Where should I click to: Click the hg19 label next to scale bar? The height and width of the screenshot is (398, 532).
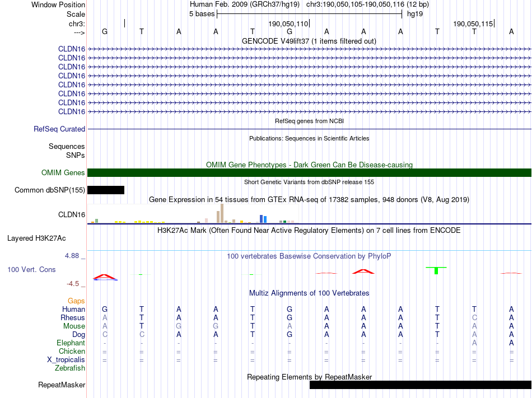coord(415,14)
